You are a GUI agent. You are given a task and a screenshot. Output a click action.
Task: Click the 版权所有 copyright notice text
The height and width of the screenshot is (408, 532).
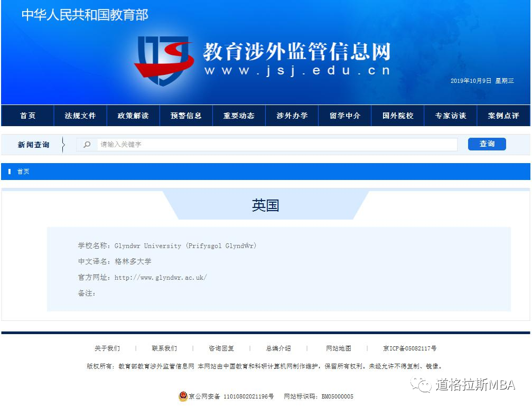coord(265,366)
